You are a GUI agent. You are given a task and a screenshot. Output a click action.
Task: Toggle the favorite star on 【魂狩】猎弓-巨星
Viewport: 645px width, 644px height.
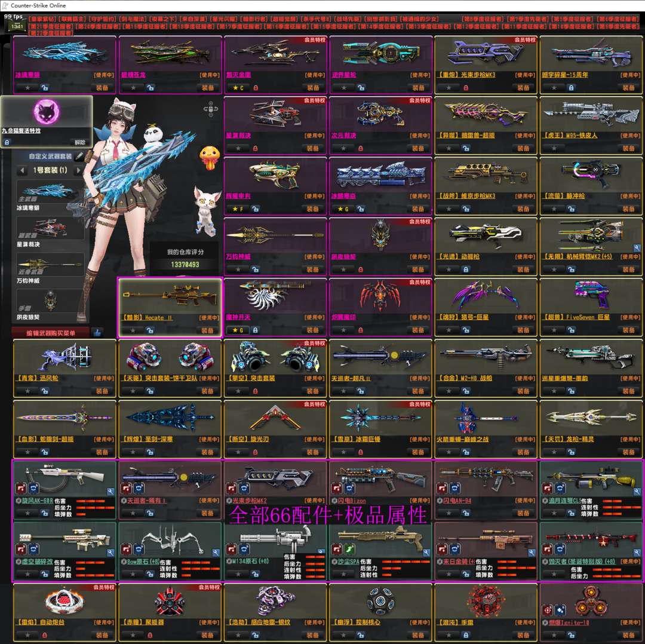[x=449, y=330]
